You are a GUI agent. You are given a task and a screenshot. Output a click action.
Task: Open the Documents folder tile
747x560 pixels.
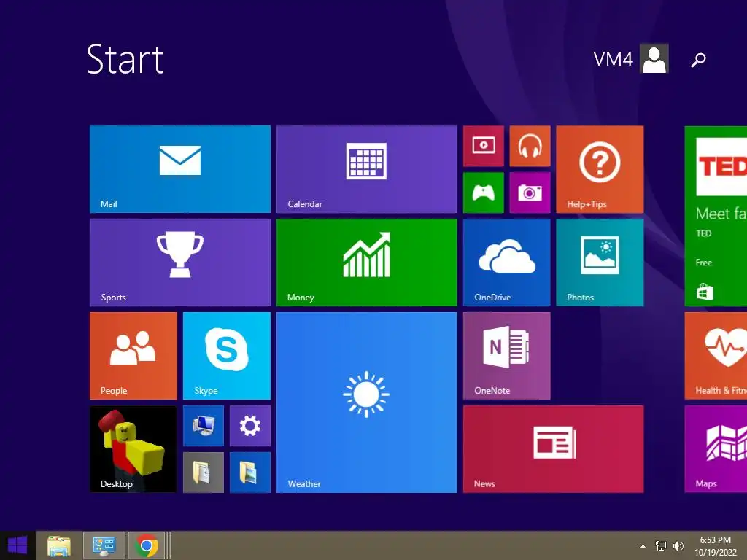coord(204,472)
